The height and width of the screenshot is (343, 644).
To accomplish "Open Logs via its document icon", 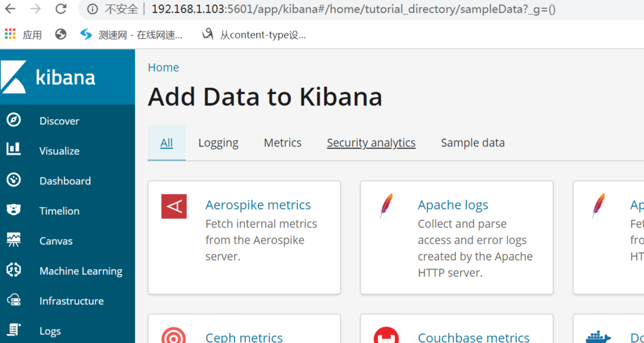I will (x=14, y=330).
